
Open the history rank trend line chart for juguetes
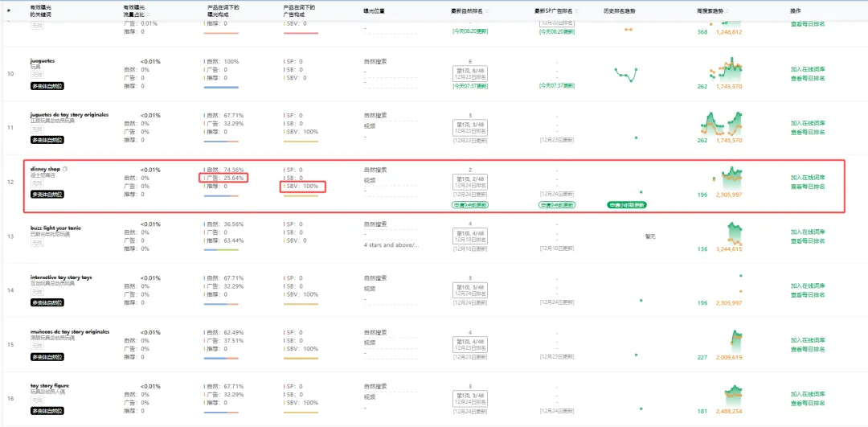click(x=627, y=74)
